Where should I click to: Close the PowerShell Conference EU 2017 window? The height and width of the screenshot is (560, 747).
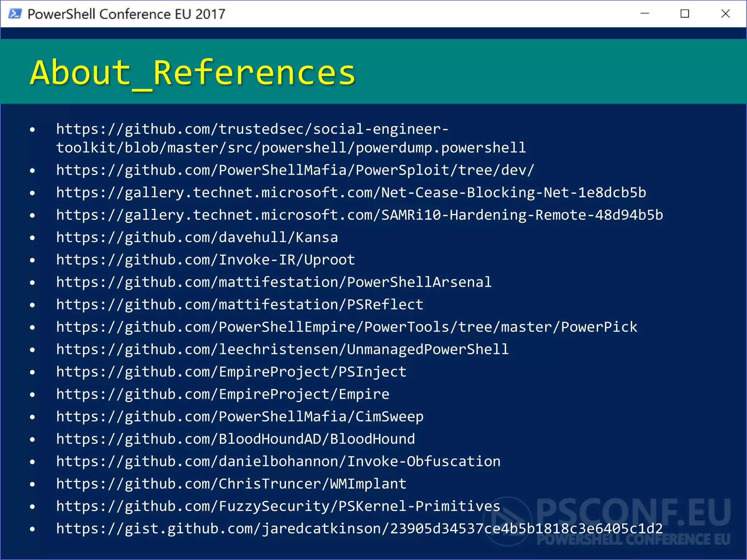click(725, 14)
